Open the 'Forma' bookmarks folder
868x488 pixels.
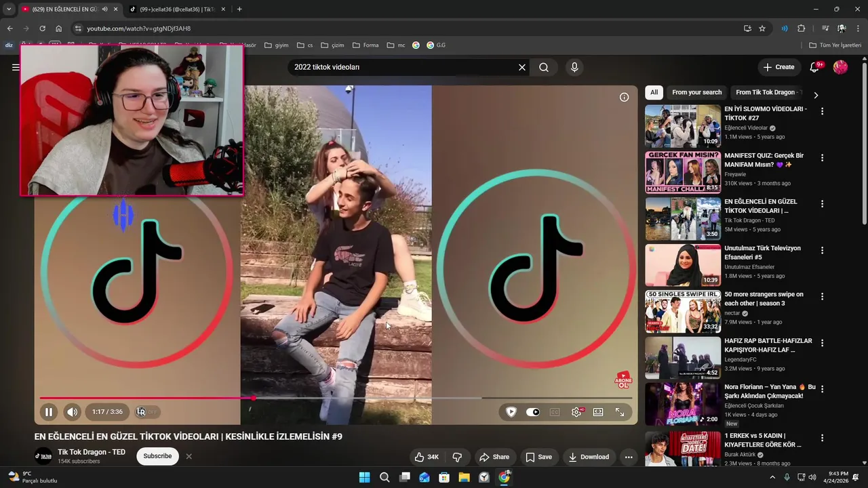pyautogui.click(x=366, y=45)
